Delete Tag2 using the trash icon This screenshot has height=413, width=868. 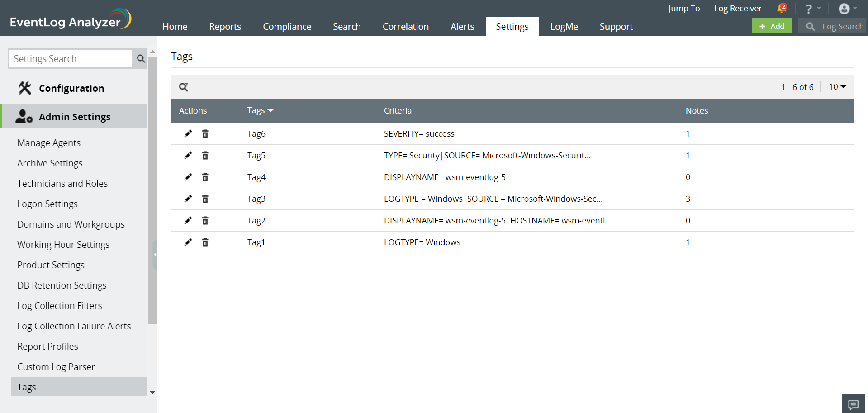tap(205, 220)
